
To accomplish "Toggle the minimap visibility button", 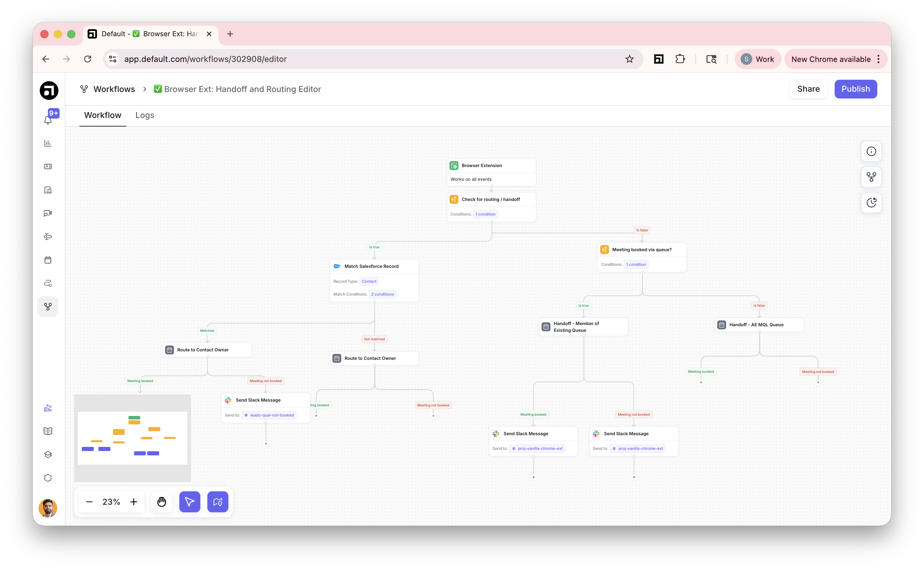I will 218,502.
